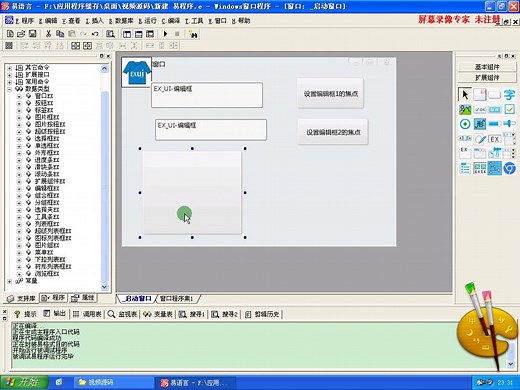The width and height of the screenshot is (520, 390).
Task: Expand the 常用命令 tree node
Action: (x=10, y=82)
